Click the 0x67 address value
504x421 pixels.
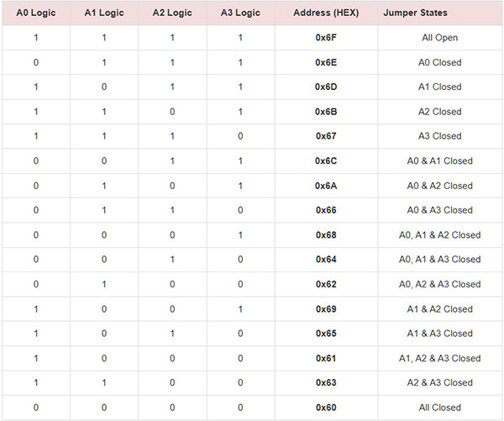click(x=325, y=136)
